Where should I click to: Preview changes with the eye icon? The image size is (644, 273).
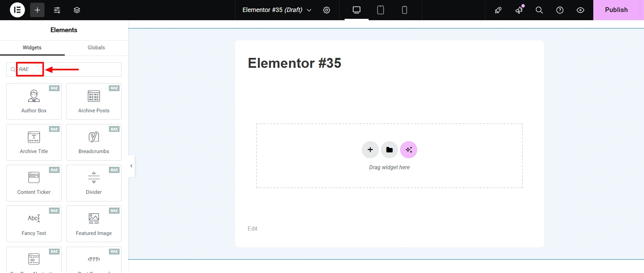pyautogui.click(x=580, y=10)
